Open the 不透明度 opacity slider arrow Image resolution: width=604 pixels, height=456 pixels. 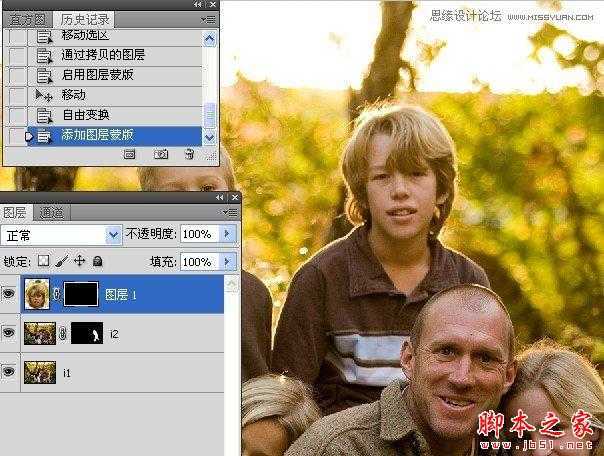click(227, 234)
